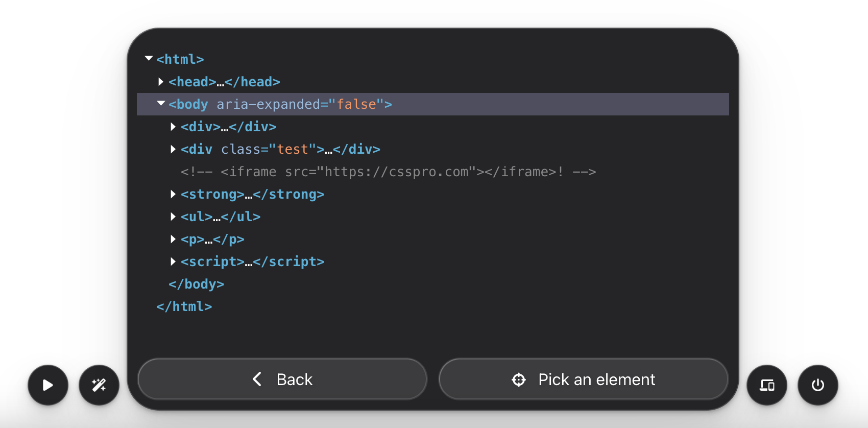Collapse the html node
The image size is (868, 428).
[x=149, y=59]
